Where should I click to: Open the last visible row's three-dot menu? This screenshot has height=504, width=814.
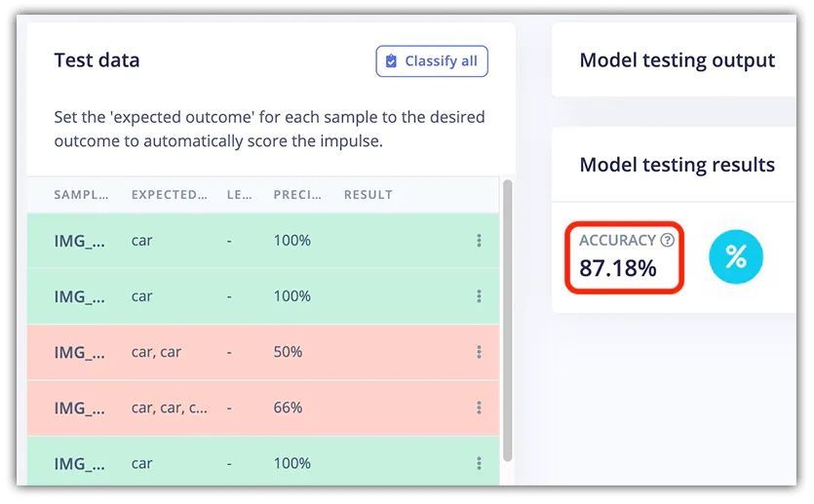pyautogui.click(x=479, y=463)
